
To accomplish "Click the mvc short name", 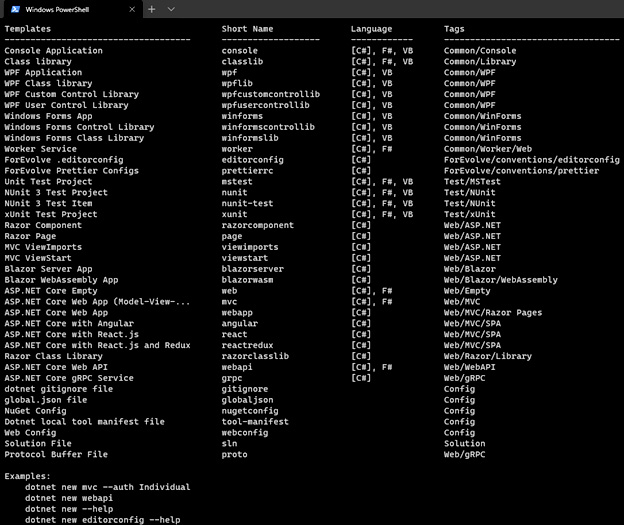I will 229,302.
